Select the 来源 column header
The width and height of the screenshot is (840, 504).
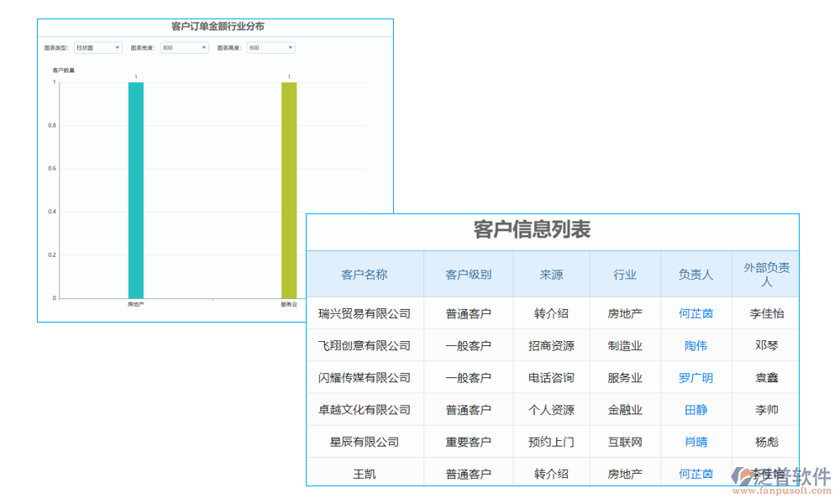552,274
